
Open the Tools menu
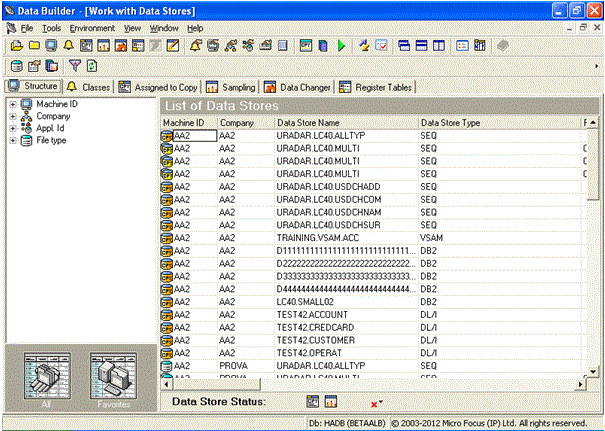coord(51,28)
